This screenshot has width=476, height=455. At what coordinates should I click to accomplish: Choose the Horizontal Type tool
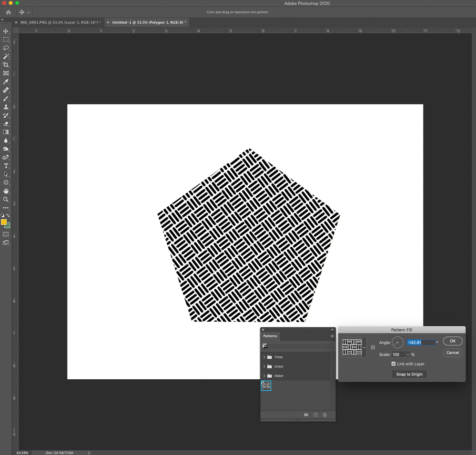tap(6, 166)
